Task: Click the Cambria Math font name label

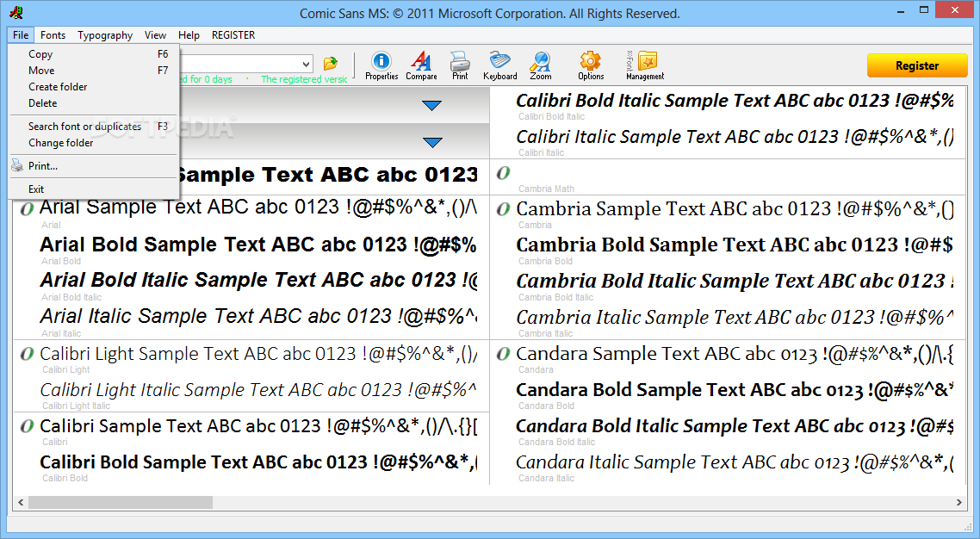Action: [x=546, y=189]
